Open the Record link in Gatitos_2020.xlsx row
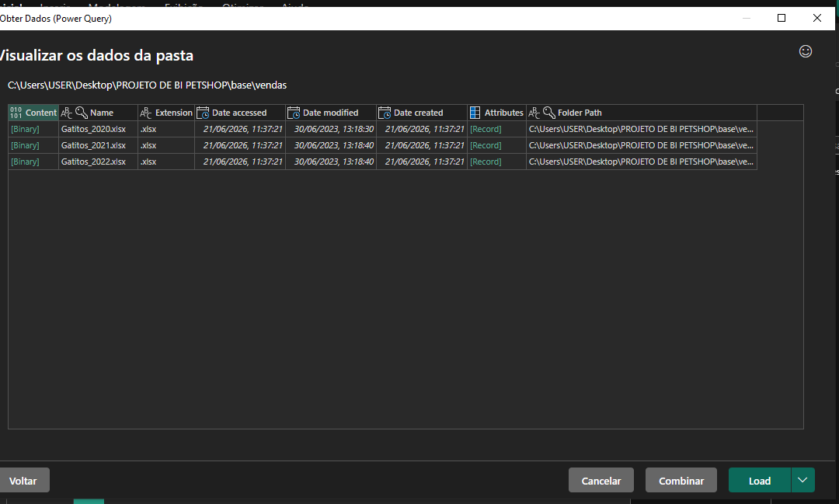Viewport: 839px width, 504px height. [486, 129]
